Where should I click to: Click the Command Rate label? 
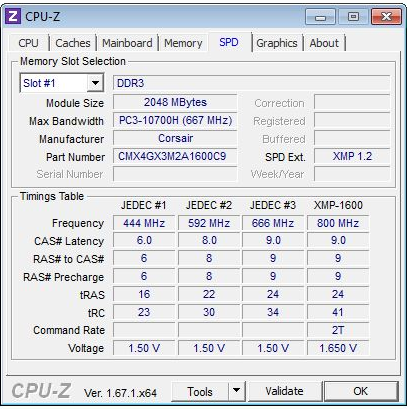[69, 330]
